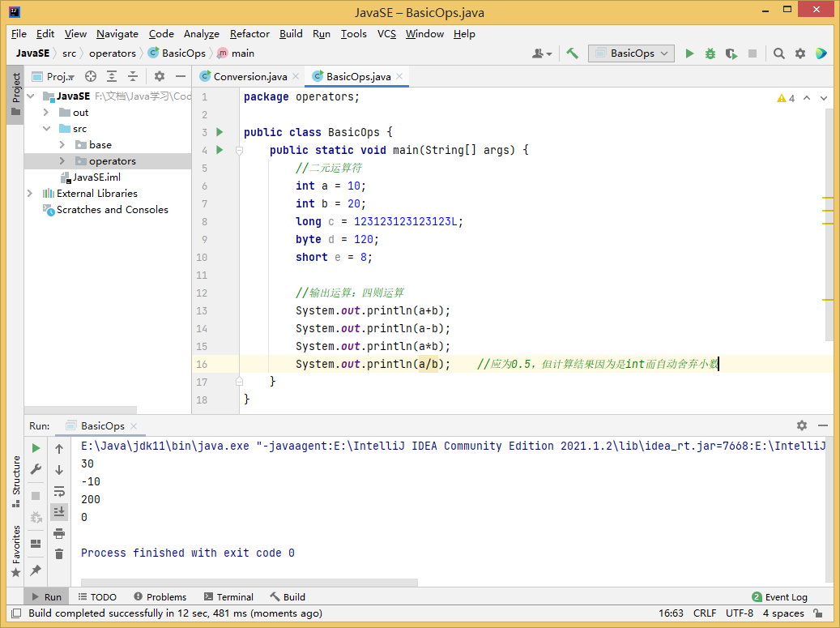Toggle soft-wrap in the Run console
This screenshot has height=628, width=840.
click(59, 491)
